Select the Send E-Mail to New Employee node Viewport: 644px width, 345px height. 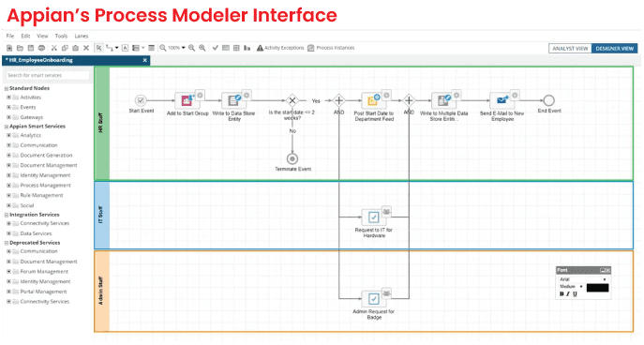click(502, 100)
